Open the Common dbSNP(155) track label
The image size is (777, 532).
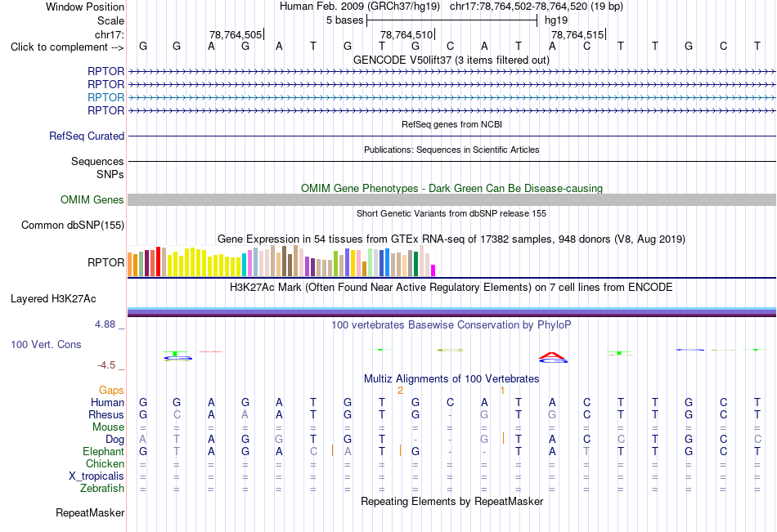tap(72, 226)
